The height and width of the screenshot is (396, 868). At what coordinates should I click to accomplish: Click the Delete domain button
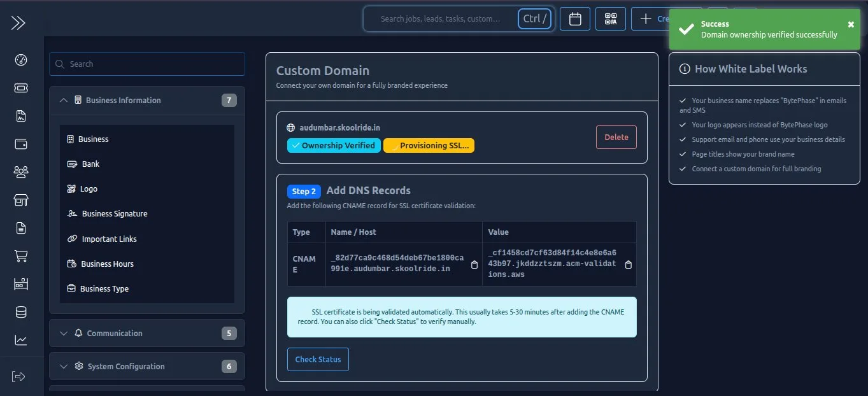tap(616, 137)
